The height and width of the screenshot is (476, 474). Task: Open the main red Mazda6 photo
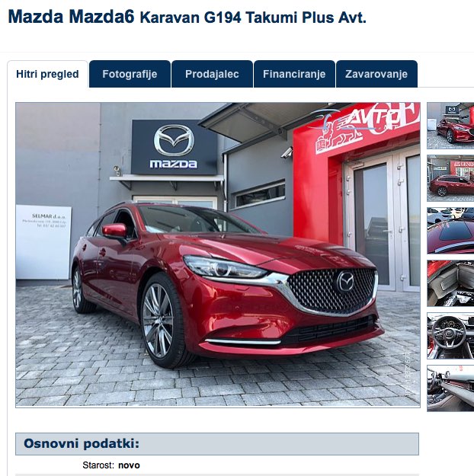pyautogui.click(x=218, y=255)
